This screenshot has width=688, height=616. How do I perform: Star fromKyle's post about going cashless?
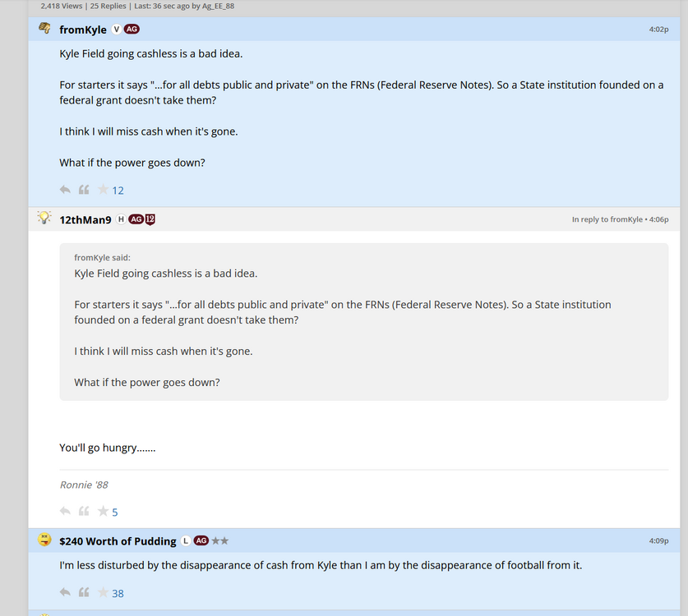coord(103,190)
